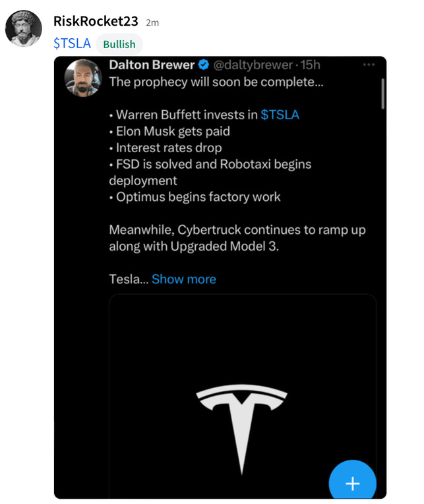This screenshot has width=424, height=504.
Task: Open the $TSLA cashtag in the tweet text
Action: click(x=280, y=115)
